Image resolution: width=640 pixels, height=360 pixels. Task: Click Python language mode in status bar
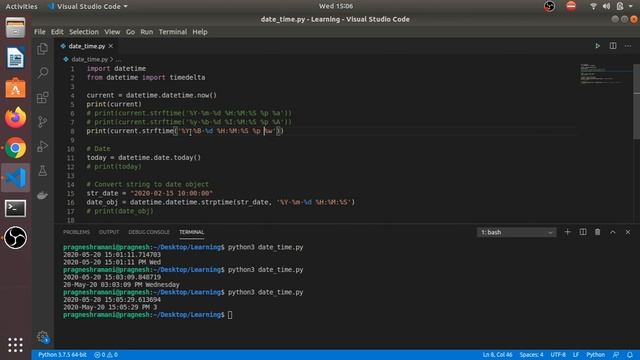click(596, 355)
